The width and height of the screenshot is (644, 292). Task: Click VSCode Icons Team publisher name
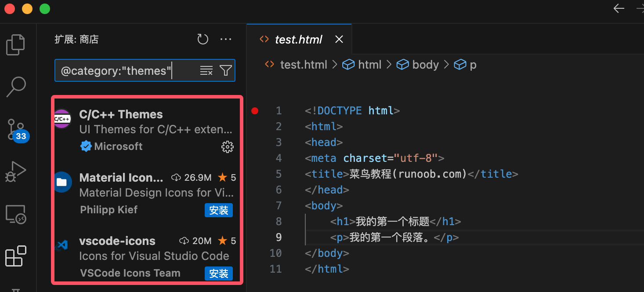point(130,273)
